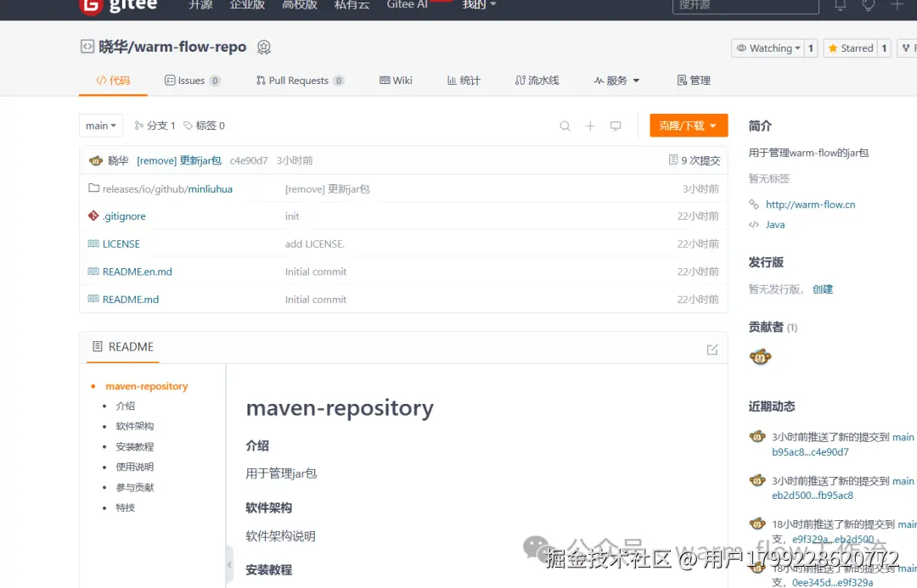Image resolution: width=917 pixels, height=588 pixels.
Task: Jump to 参与贡献 in README outline
Action: (134, 488)
